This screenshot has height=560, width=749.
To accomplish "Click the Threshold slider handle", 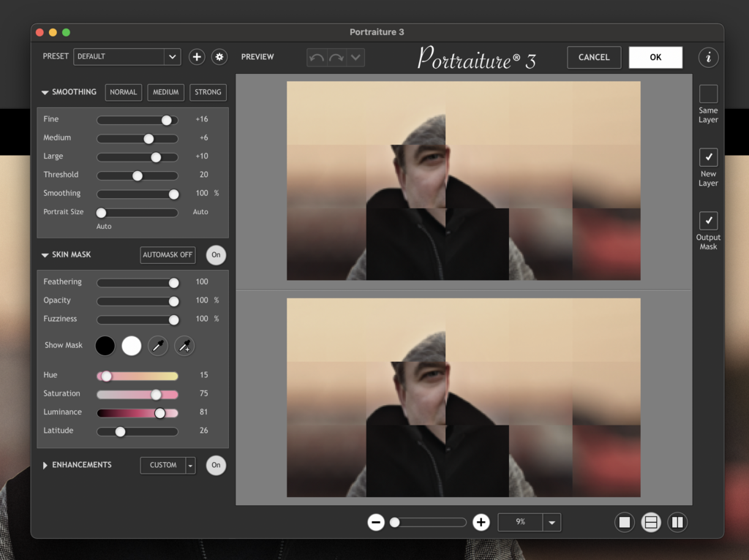I will tap(137, 175).
